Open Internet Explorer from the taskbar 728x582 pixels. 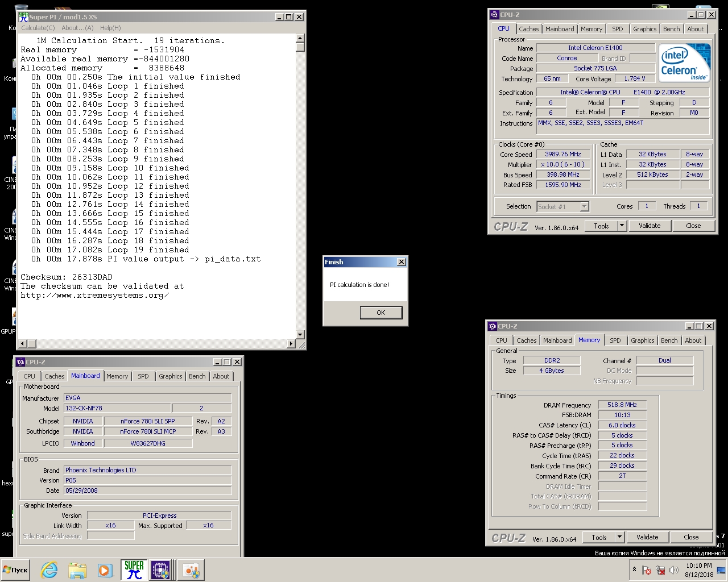pos(49,569)
